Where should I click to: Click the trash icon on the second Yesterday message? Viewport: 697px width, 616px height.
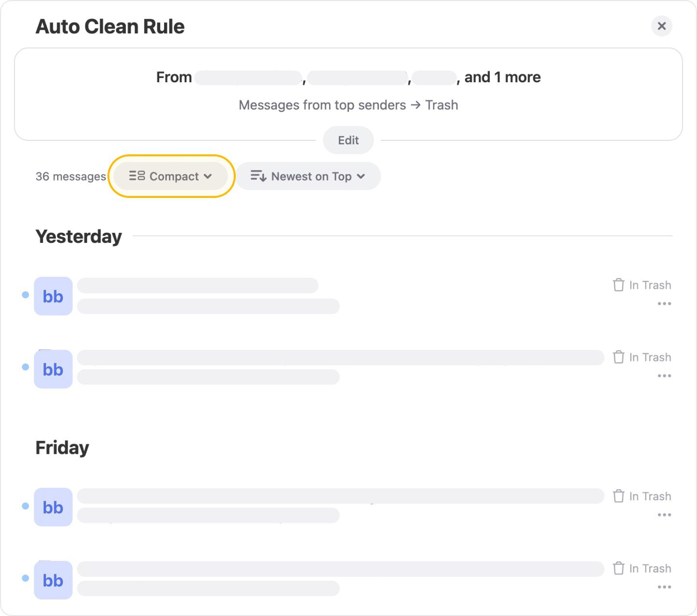point(618,357)
